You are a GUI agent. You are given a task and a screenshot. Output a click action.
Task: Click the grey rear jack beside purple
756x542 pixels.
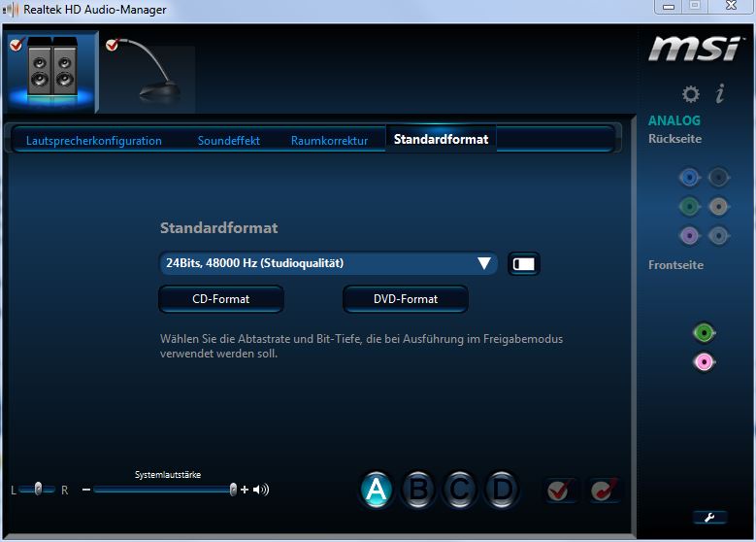(718, 236)
